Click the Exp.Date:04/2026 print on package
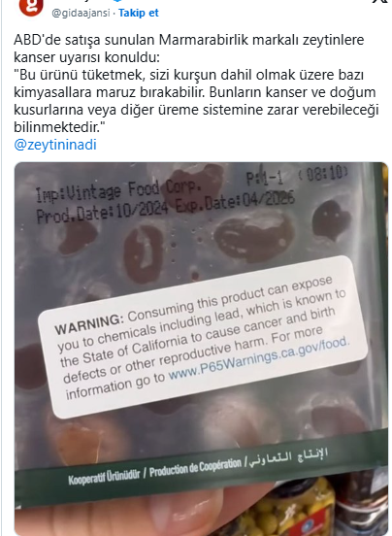Image resolution: width=392 pixels, height=536 pixels. click(x=235, y=202)
